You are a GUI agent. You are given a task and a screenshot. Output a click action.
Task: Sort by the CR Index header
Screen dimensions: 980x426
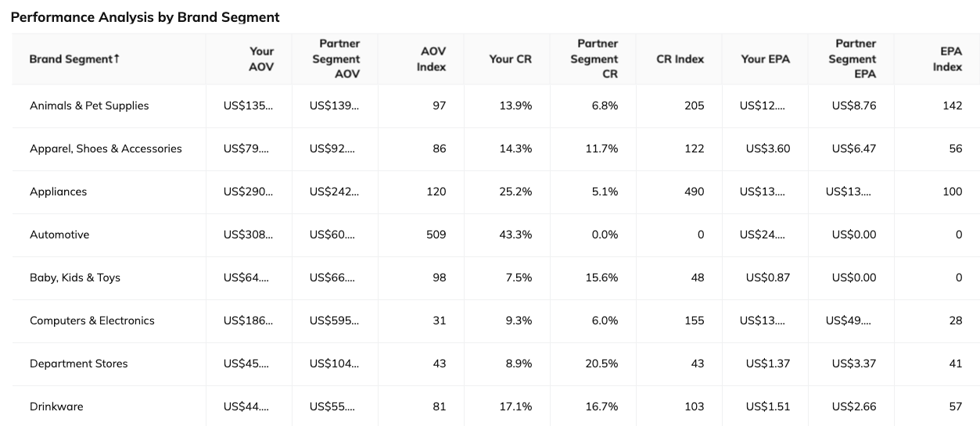(680, 59)
